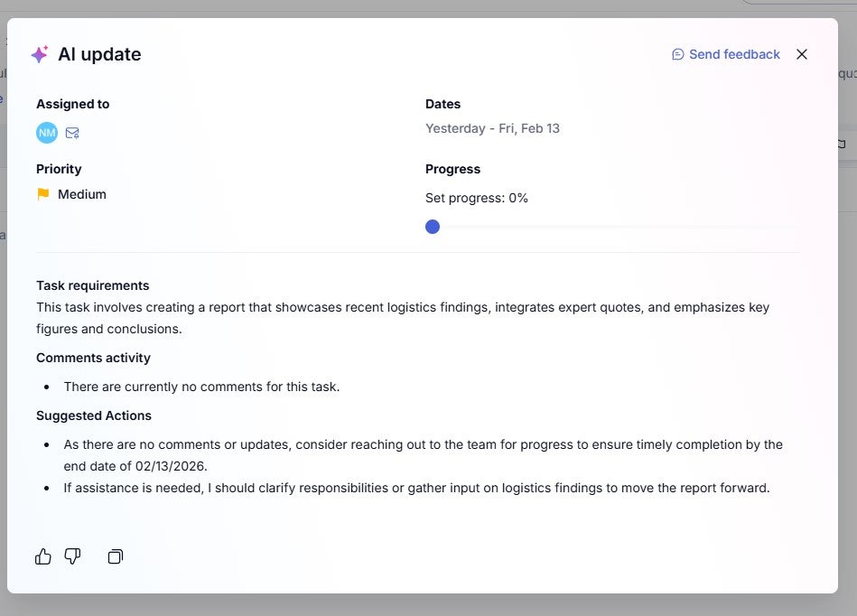Click the Send feedback link
Viewport: 857px width, 616px height.
coord(734,54)
